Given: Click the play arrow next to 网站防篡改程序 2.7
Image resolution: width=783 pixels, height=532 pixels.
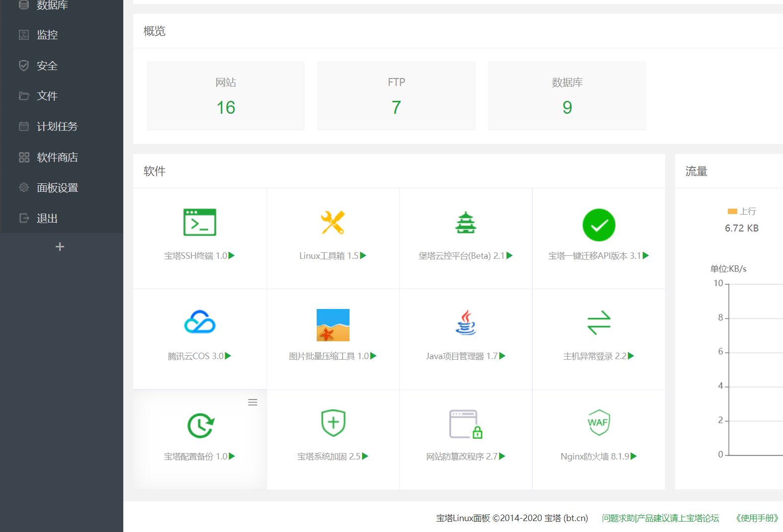Looking at the screenshot, I should (x=502, y=456).
